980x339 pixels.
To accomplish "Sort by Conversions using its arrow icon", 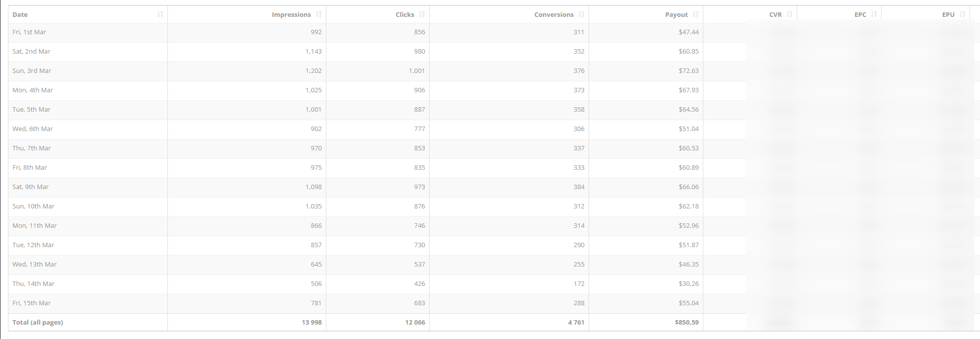I will [581, 14].
